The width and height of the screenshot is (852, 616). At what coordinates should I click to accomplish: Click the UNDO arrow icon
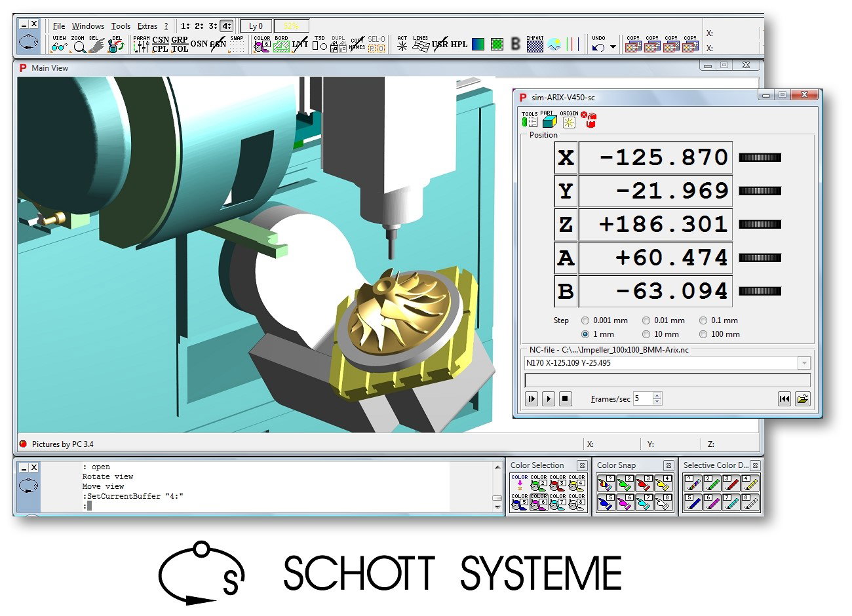click(598, 45)
